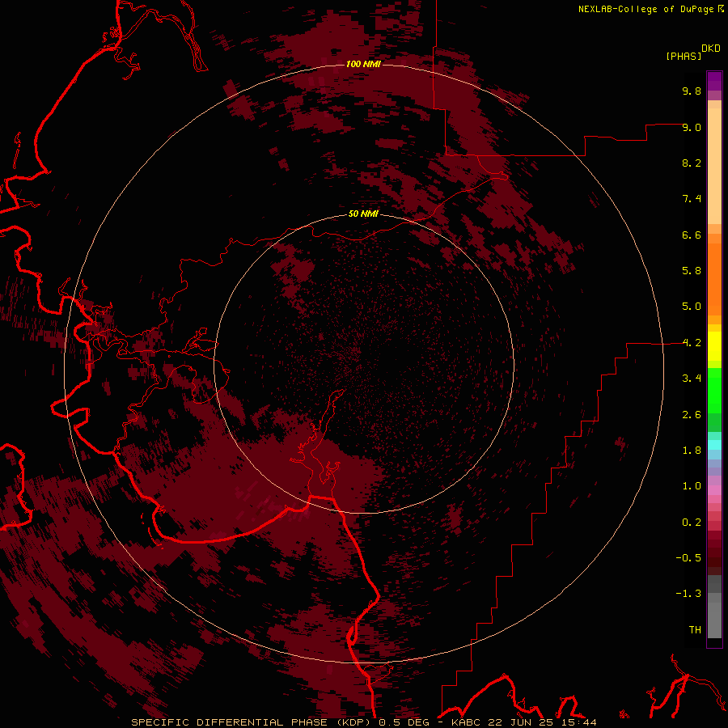
Task: Click the 5.0 legend value
Action: (692, 307)
